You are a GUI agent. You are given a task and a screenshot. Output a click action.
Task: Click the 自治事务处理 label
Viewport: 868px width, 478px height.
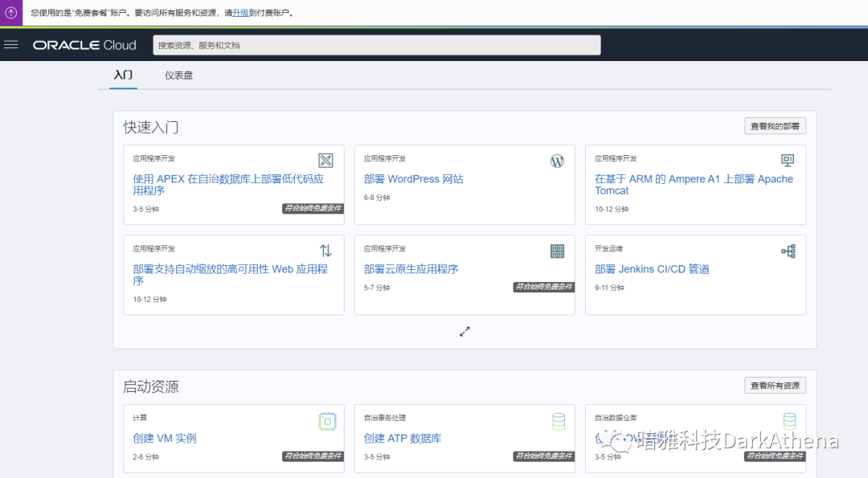click(384, 418)
